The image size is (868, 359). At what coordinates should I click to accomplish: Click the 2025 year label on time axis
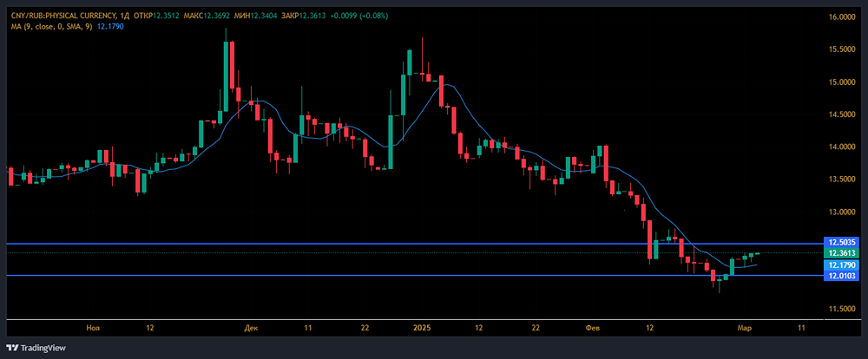coord(422,328)
